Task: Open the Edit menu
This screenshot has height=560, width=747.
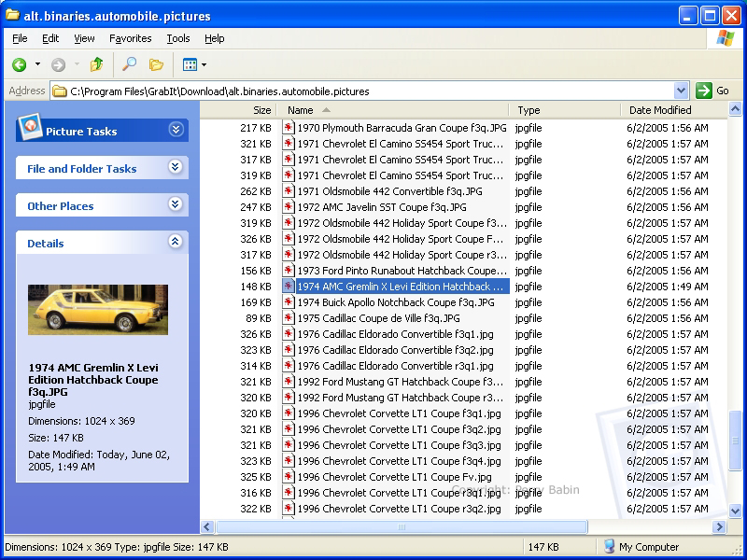Action: point(50,38)
